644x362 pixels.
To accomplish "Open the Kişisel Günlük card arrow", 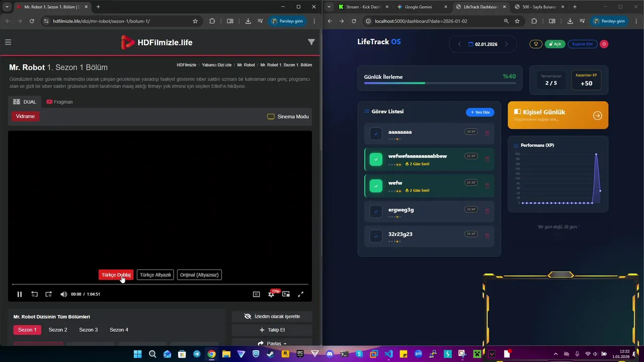I will (x=598, y=116).
